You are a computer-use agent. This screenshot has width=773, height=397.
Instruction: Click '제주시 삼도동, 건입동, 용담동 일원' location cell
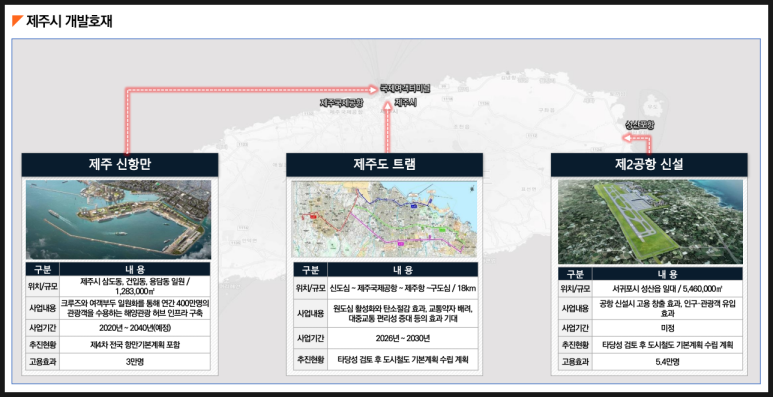coord(135,286)
